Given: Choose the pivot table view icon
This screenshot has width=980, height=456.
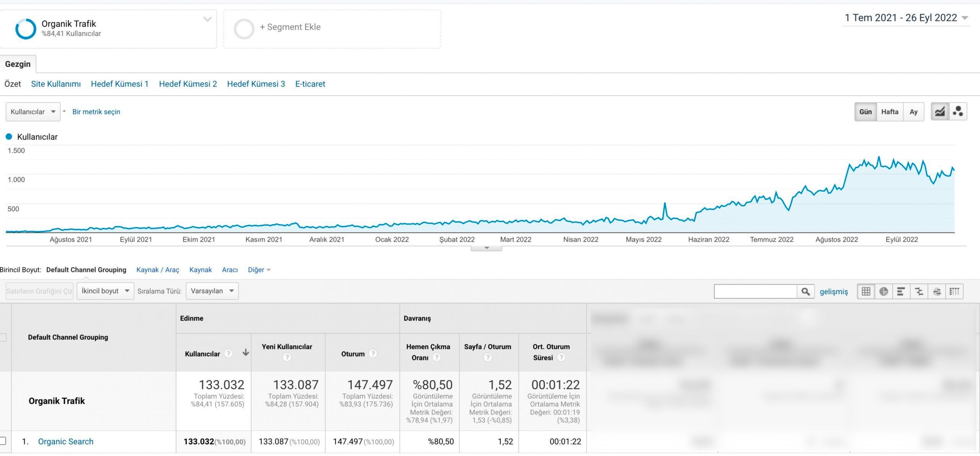Looking at the screenshot, I should 954,292.
